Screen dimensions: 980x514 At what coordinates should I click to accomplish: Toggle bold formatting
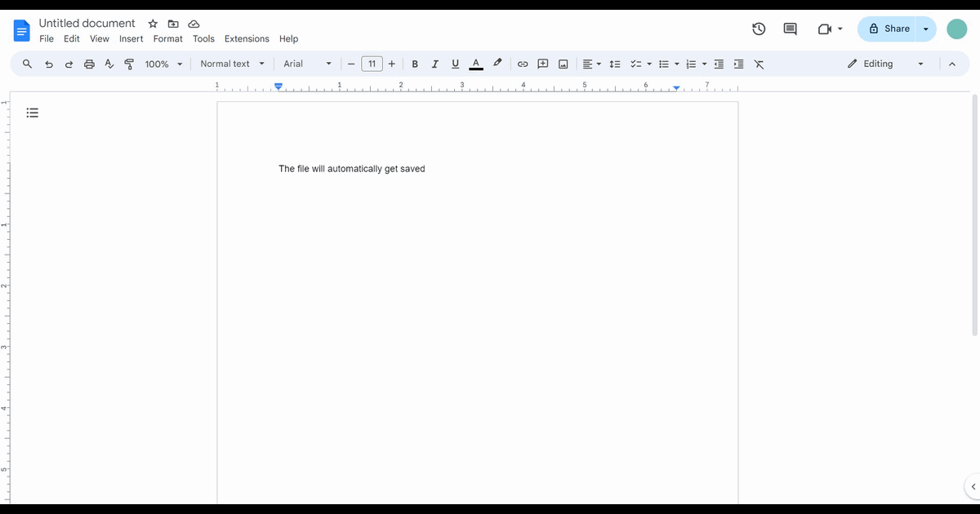pos(415,64)
